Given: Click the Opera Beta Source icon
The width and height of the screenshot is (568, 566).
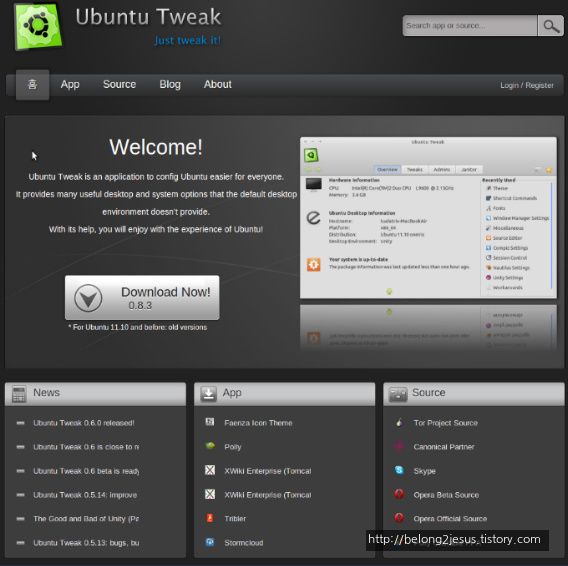Looking at the screenshot, I should tap(399, 494).
